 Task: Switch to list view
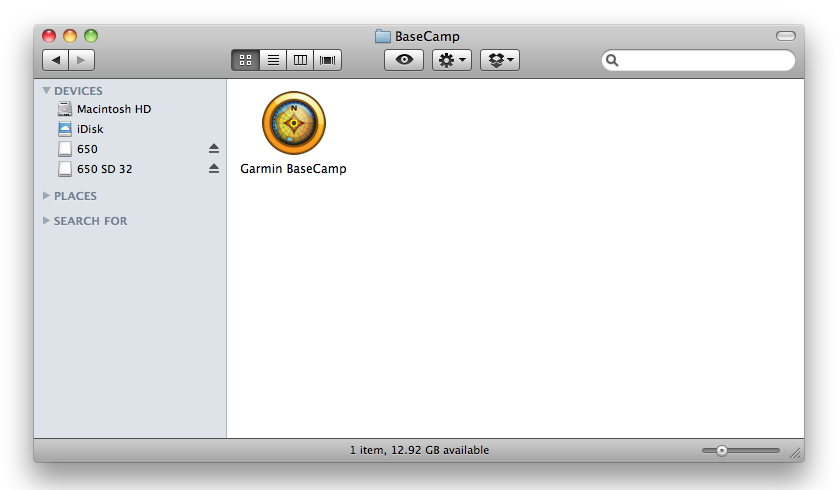pos(272,60)
